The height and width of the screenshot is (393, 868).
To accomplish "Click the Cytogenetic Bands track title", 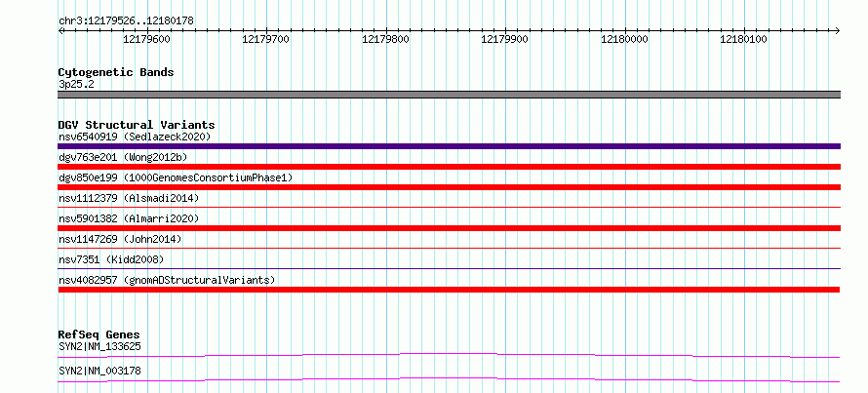I will coord(116,72).
